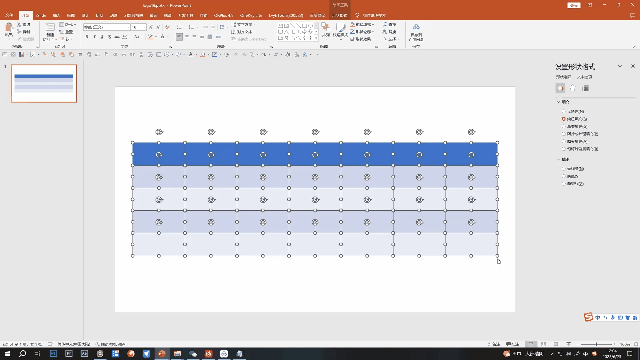640x360 pixels.
Task: Adjust the zoom slider in status bar
Action: (597, 344)
